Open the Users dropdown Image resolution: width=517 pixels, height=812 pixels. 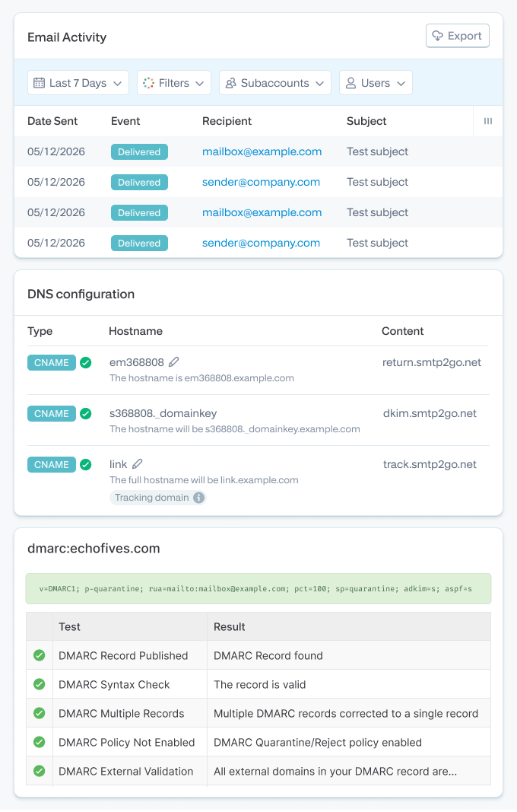coord(376,83)
